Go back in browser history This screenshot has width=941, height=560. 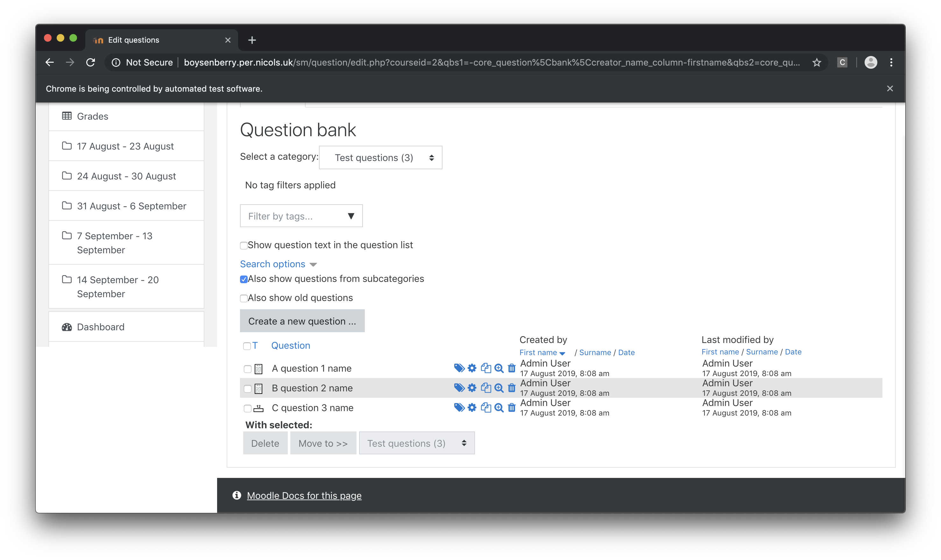click(50, 62)
